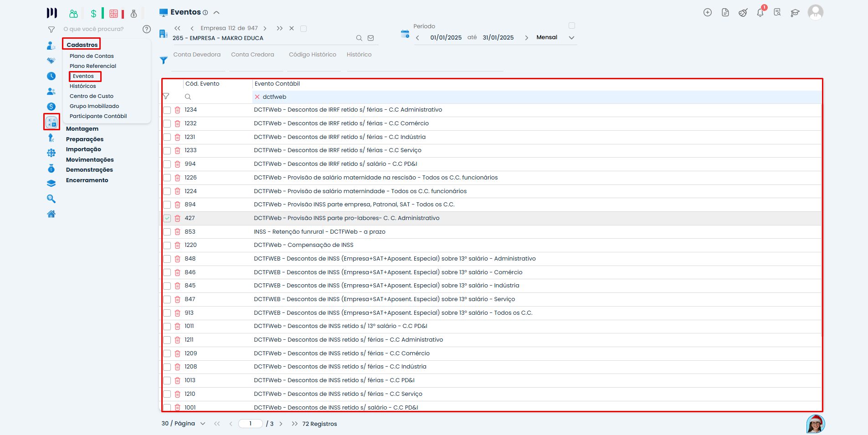This screenshot has width=868, height=435.
Task: Click the blue filter funnel icon
Action: click(x=164, y=60)
